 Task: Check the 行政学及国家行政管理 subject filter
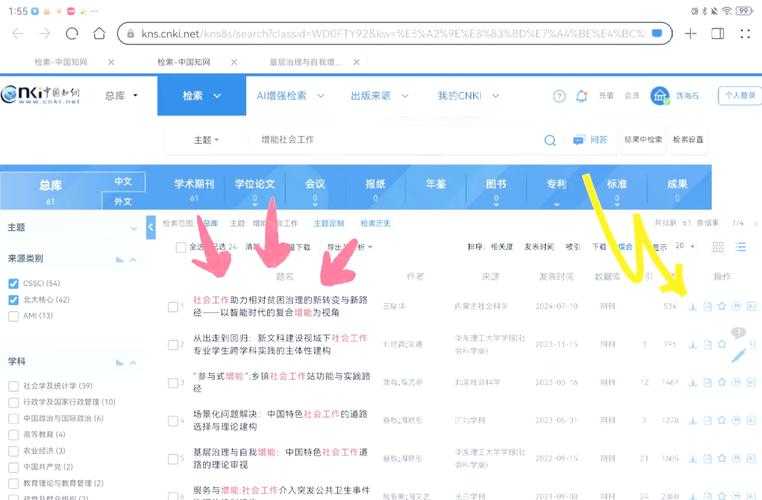[x=14, y=402]
